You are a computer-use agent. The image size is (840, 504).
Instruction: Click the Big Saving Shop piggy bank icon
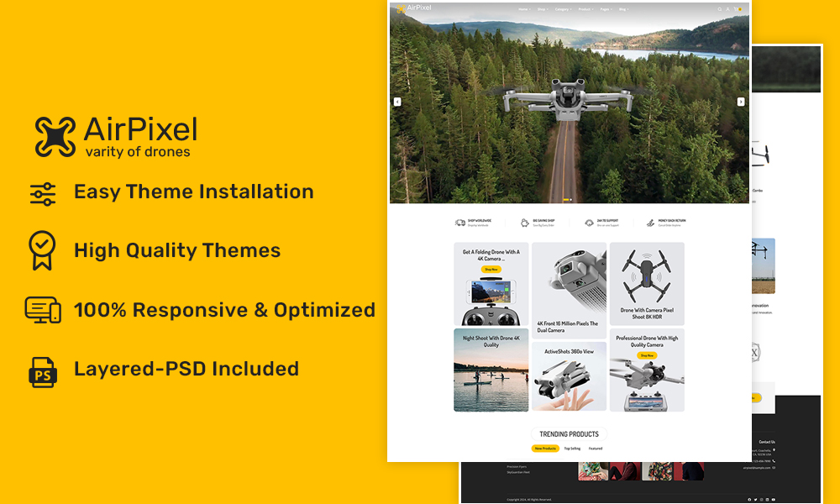525,223
